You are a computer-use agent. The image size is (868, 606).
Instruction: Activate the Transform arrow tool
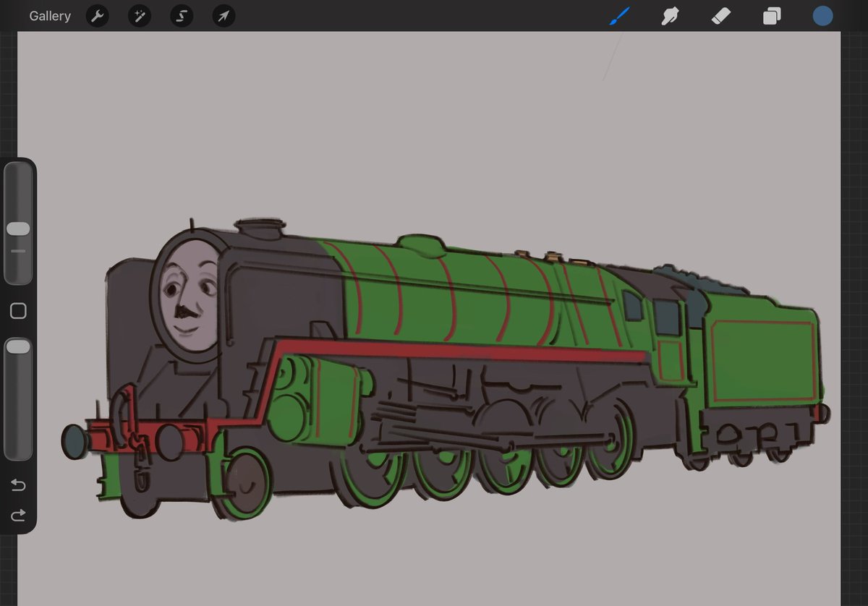tap(223, 15)
